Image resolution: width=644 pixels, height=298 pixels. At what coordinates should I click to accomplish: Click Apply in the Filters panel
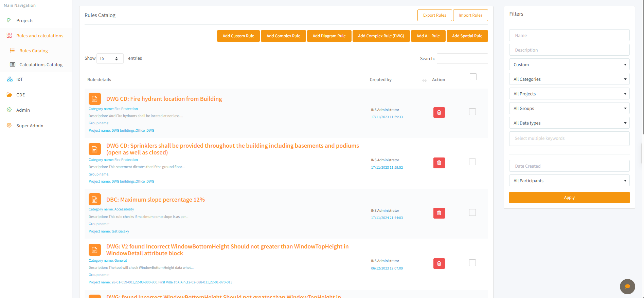[569, 198]
